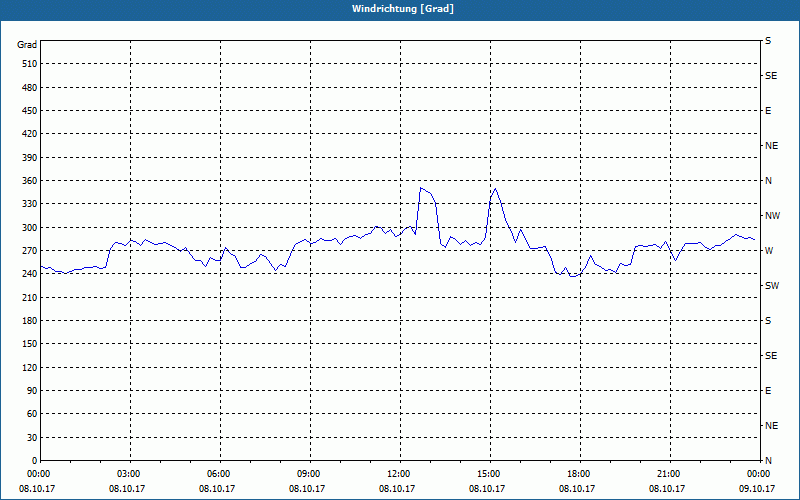Viewport: 800px width, 500px height.
Task: Click the S compass label level with 180
Action: coord(768,321)
